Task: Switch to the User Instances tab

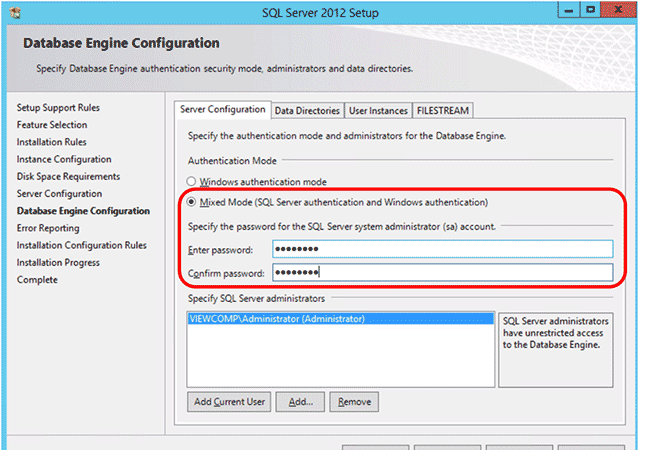Action: click(378, 111)
